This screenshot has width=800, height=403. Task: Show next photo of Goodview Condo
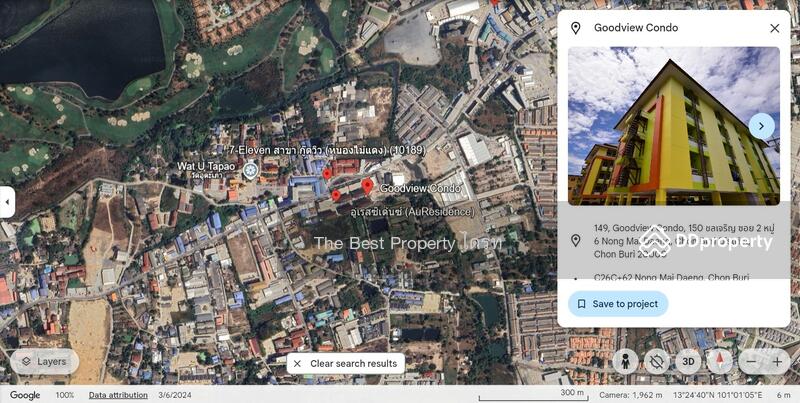point(761,126)
